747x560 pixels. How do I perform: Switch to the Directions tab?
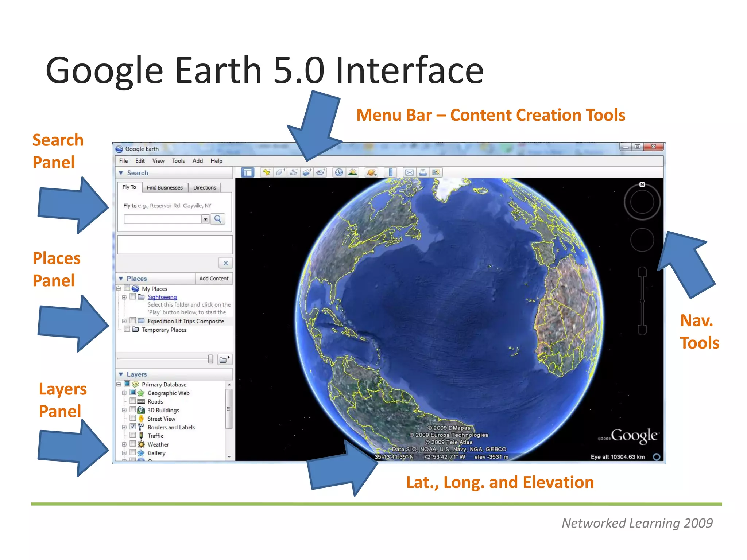204,187
